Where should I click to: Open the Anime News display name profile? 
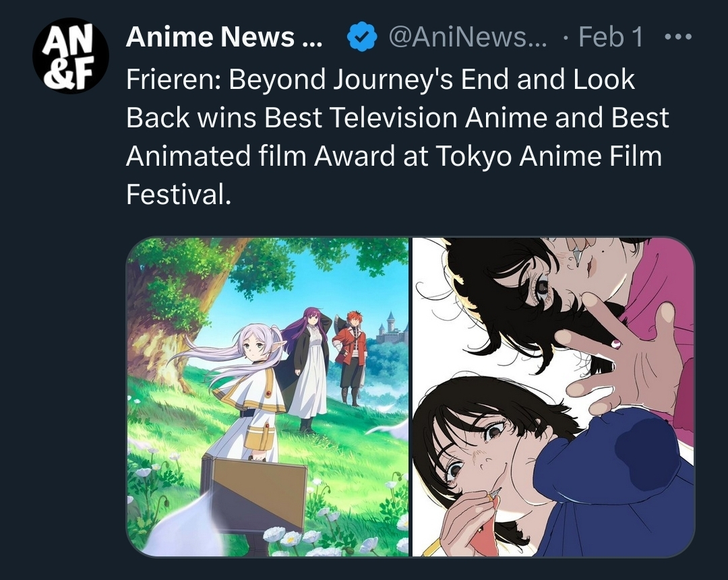224,36
